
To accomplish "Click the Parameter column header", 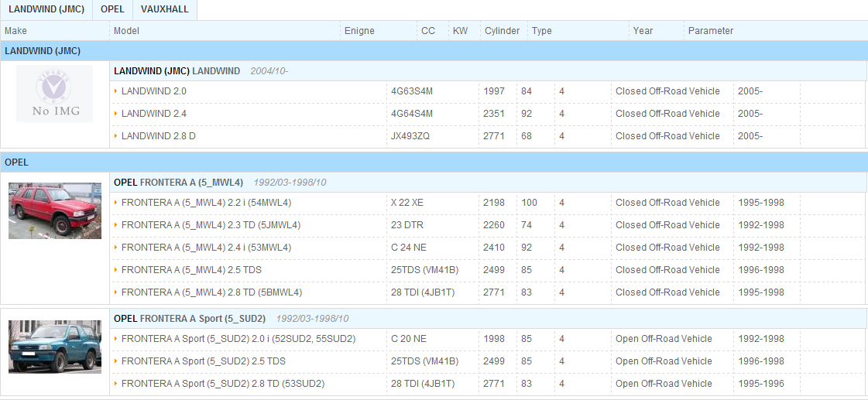I will pyautogui.click(x=711, y=31).
